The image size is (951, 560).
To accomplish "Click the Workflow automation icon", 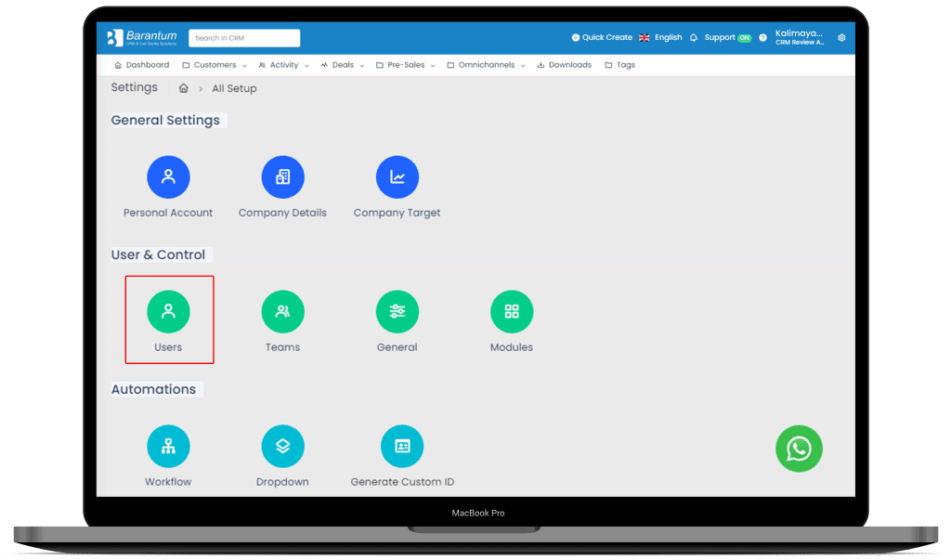I will [168, 446].
